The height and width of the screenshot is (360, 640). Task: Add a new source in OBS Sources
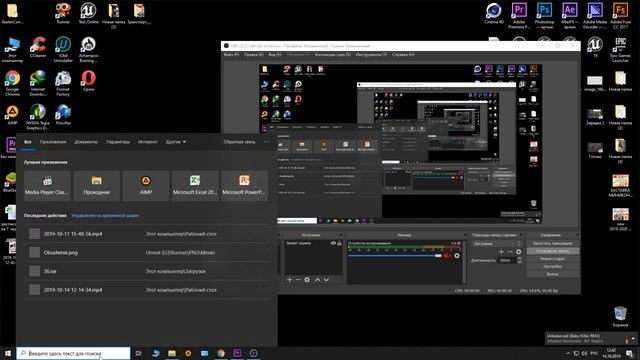click(x=289, y=280)
